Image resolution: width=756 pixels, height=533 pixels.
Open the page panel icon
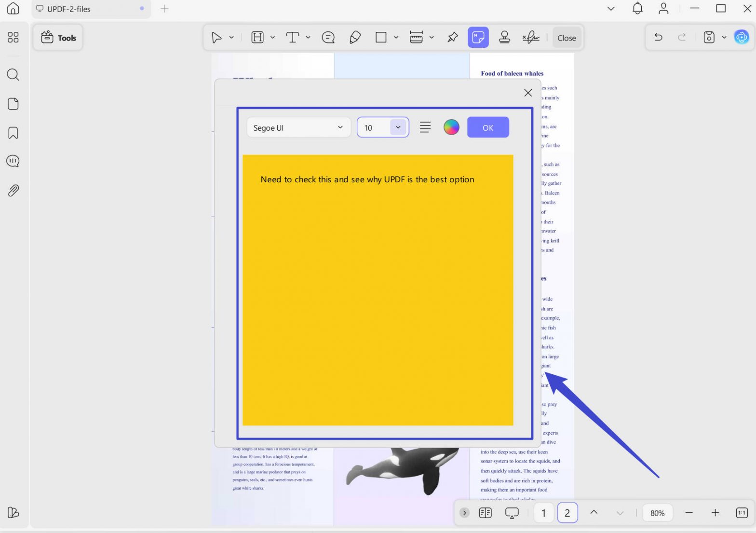[x=13, y=104]
